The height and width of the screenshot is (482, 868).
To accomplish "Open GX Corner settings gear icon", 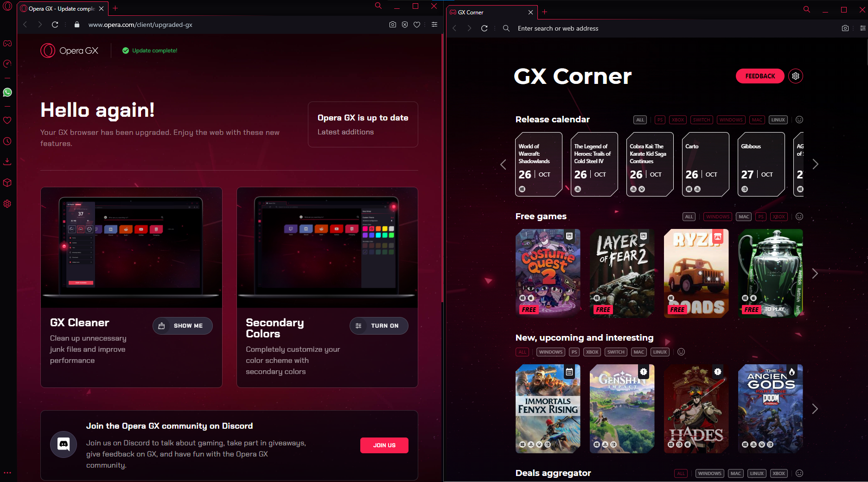I will pyautogui.click(x=796, y=76).
